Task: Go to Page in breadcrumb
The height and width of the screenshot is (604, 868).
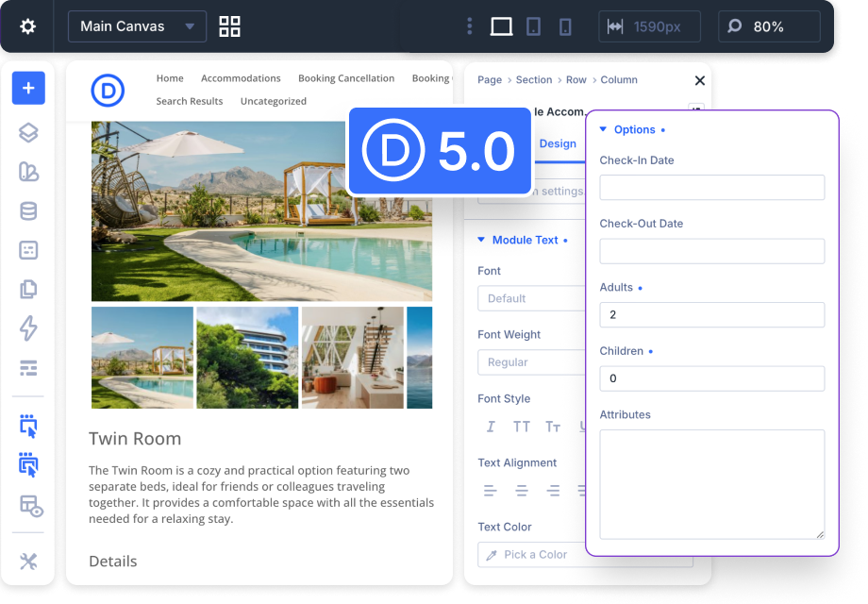Action: [490, 79]
